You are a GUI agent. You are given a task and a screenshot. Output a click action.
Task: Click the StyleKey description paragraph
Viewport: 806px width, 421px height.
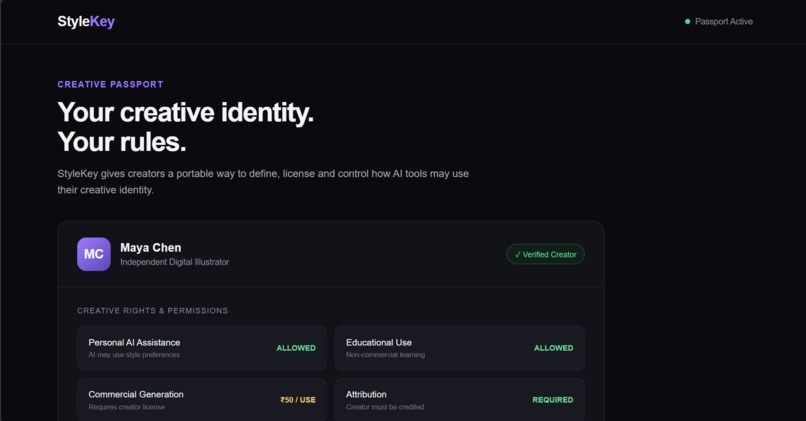tap(263, 181)
